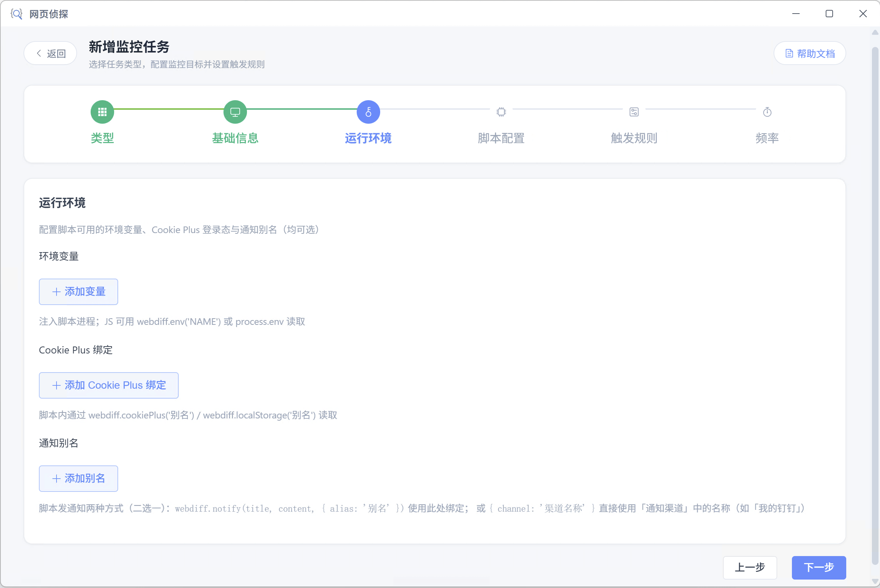The image size is (880, 588).
Task: Select the 基础信息 step label
Action: pos(235,138)
